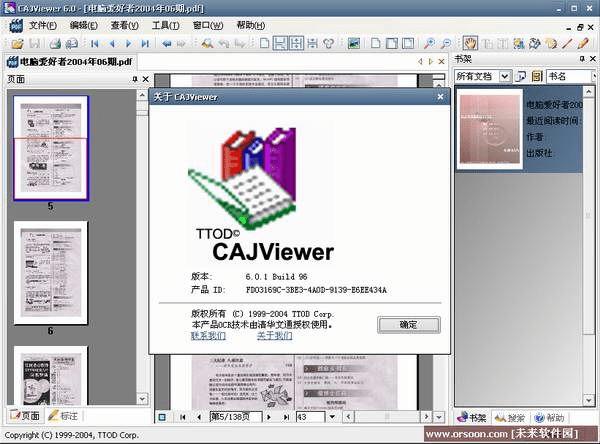This screenshot has width=600, height=444.
Task: Open the 窗口(W) menu
Action: click(x=208, y=26)
